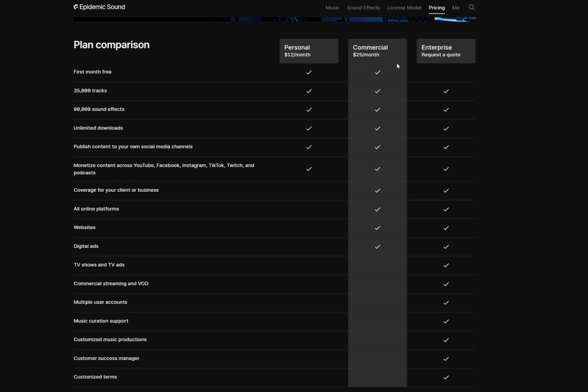The width and height of the screenshot is (588, 392).
Task: Click 90,000 sound effects checkmark under Commercial
Action: (x=377, y=110)
